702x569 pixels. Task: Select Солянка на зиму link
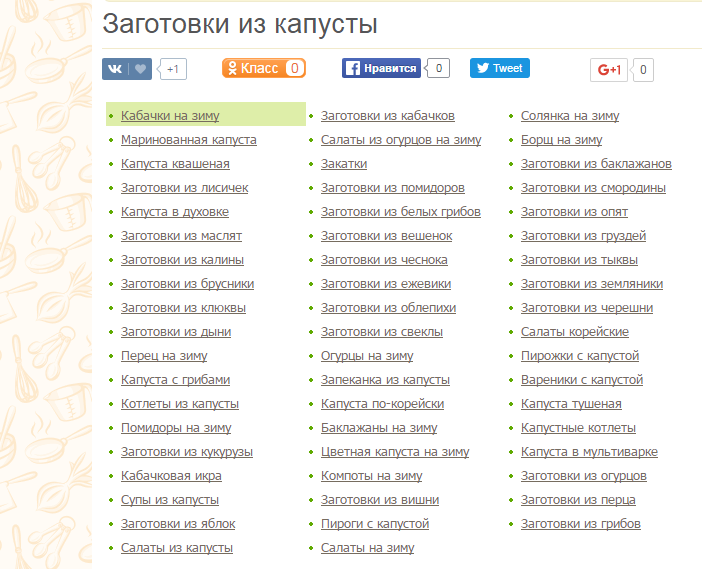click(569, 116)
